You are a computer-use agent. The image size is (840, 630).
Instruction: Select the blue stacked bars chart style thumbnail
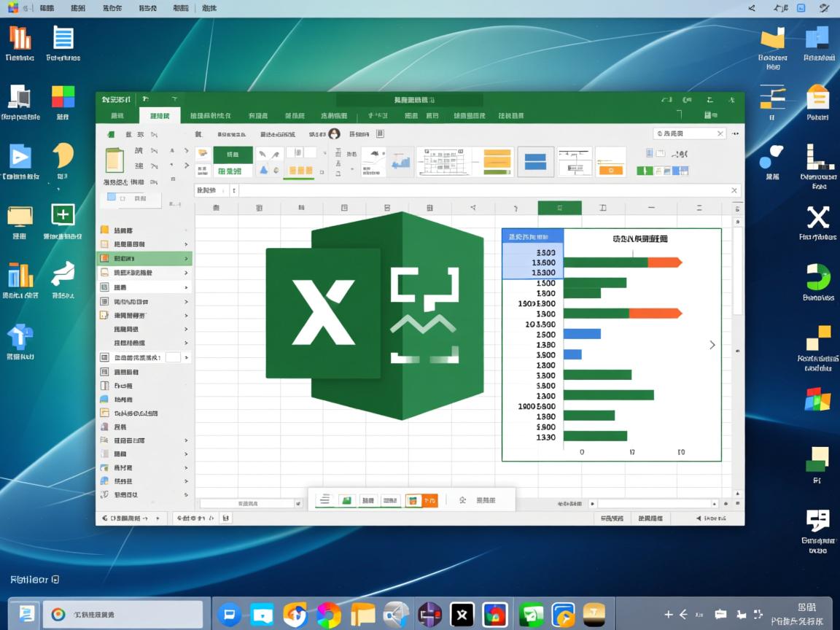point(535,162)
